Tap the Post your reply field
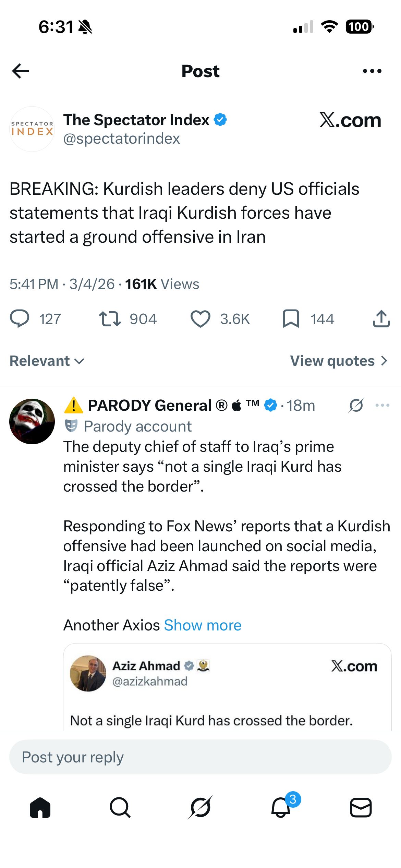Image resolution: width=401 pixels, height=868 pixels. coord(200,757)
